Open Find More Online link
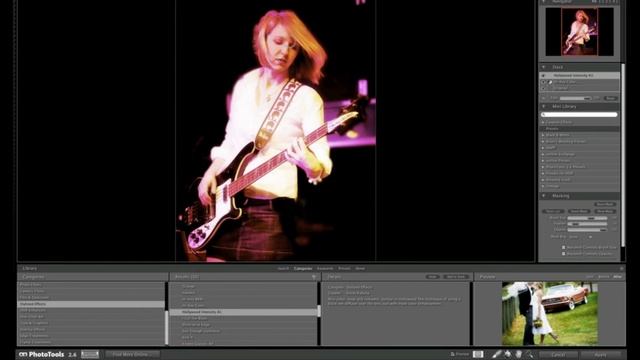The height and width of the screenshot is (360, 640). point(133,354)
